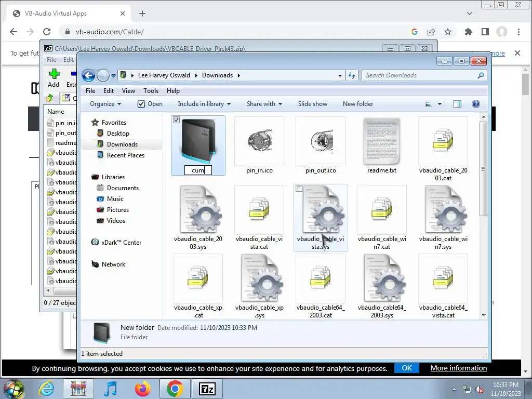Click the refresh button beside address bar
532x399 pixels.
click(x=352, y=76)
